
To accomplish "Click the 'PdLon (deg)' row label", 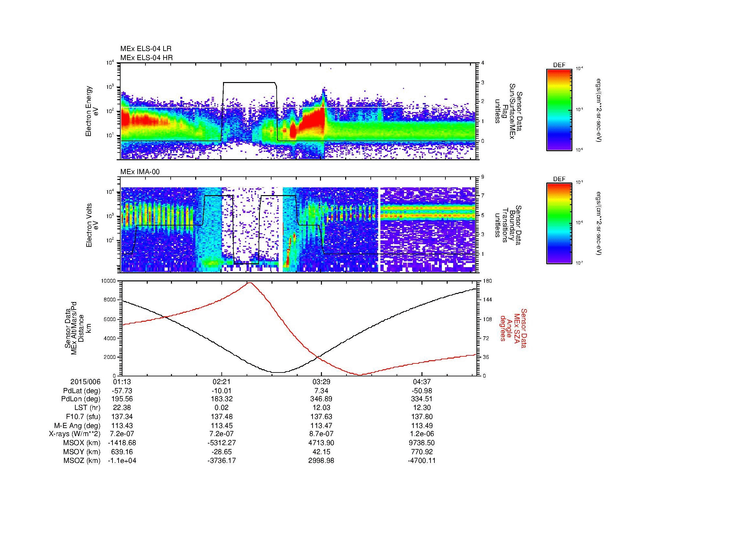I will click(81, 399).
